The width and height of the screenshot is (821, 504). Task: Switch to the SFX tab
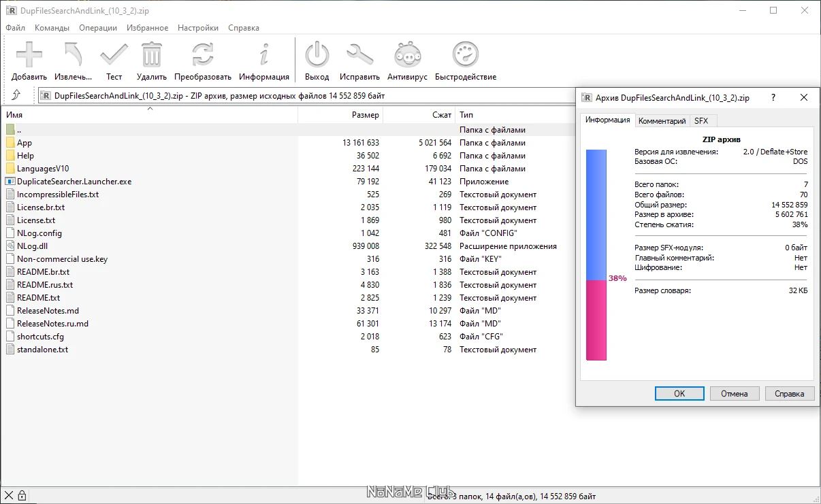point(703,120)
